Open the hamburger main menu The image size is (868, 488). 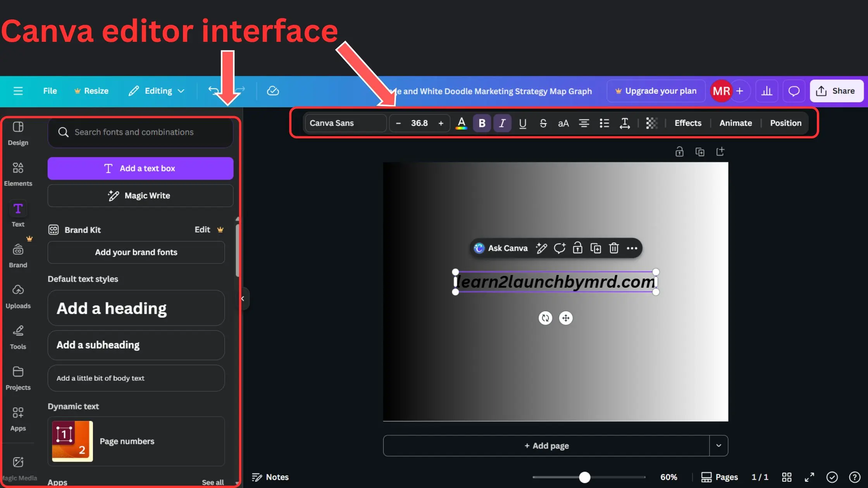(18, 91)
